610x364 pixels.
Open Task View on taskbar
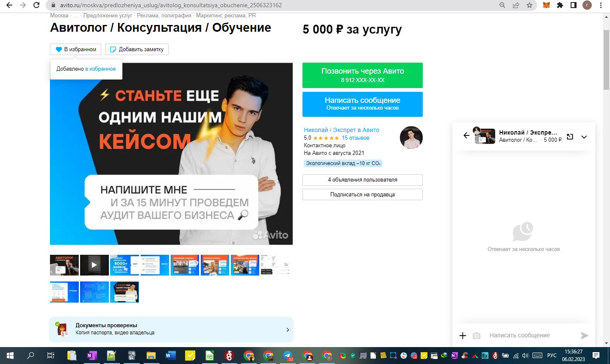click(51, 356)
